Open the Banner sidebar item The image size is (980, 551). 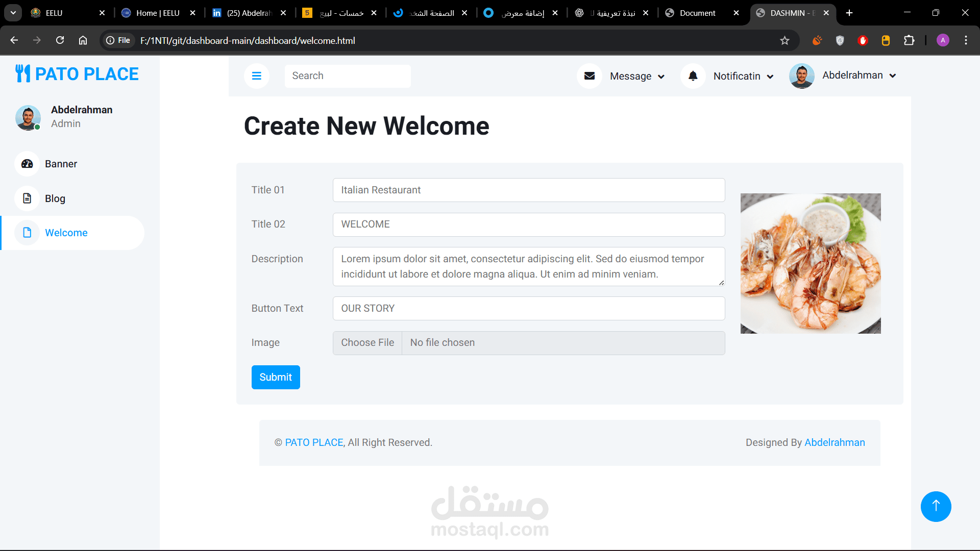click(71, 164)
